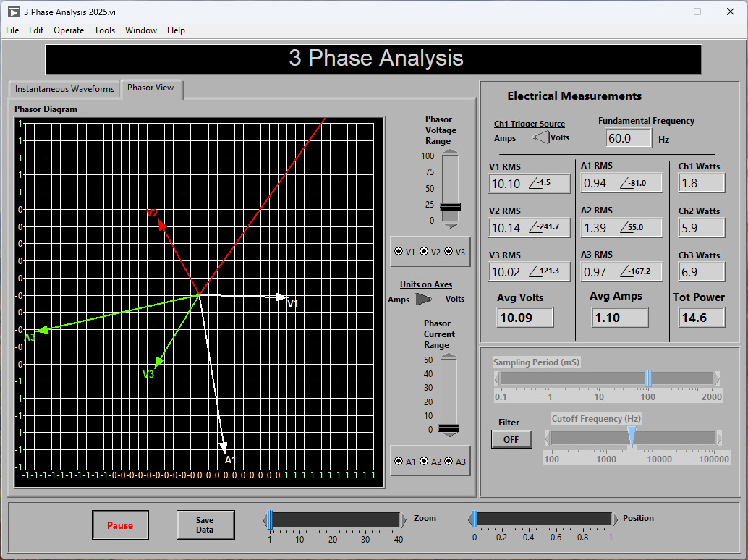Toggle the A3 phasor display button

[449, 461]
